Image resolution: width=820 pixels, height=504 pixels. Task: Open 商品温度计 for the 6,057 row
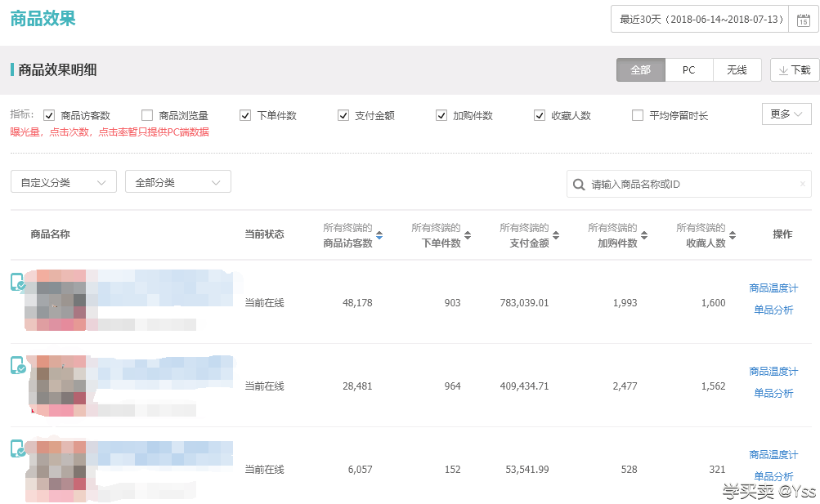[773, 455]
